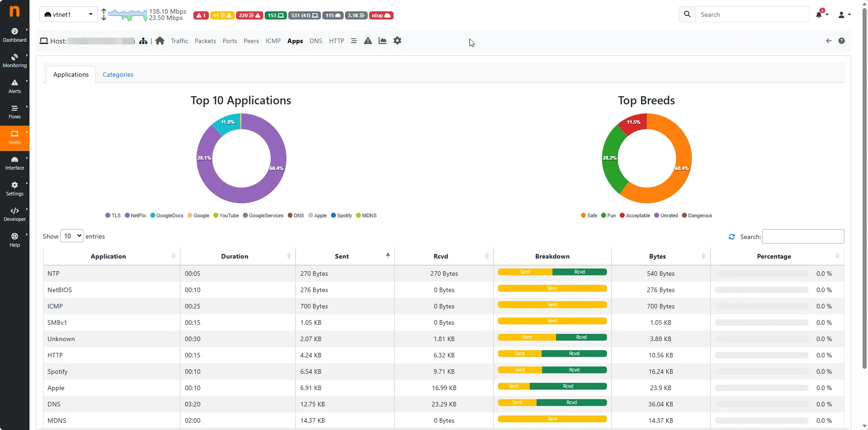This screenshot has height=430, width=868.
Task: Open the vtnet1 interface dropdown
Action: [69, 15]
